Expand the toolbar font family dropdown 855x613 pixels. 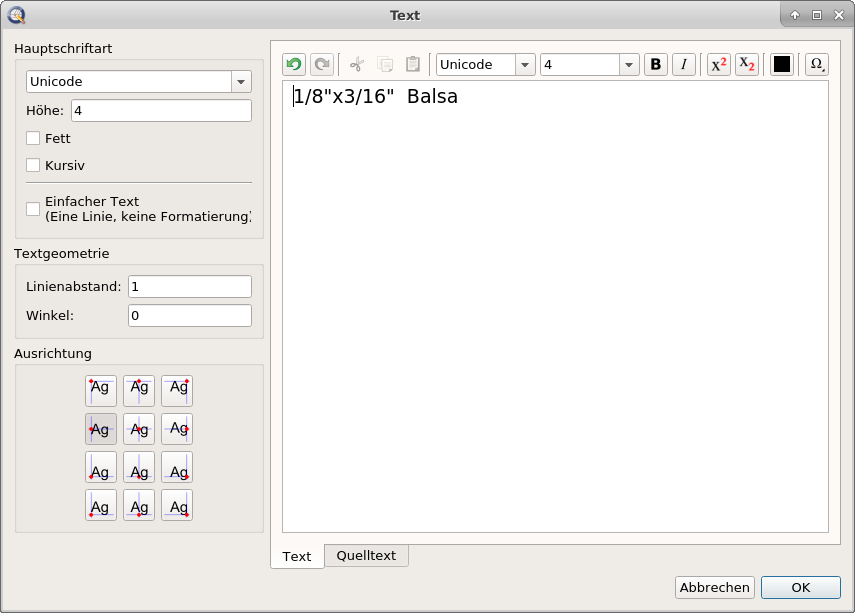525,65
